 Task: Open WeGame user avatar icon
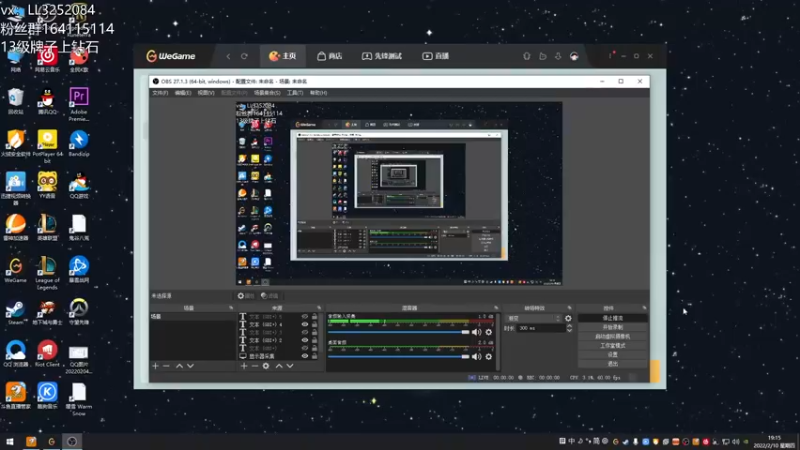point(574,56)
